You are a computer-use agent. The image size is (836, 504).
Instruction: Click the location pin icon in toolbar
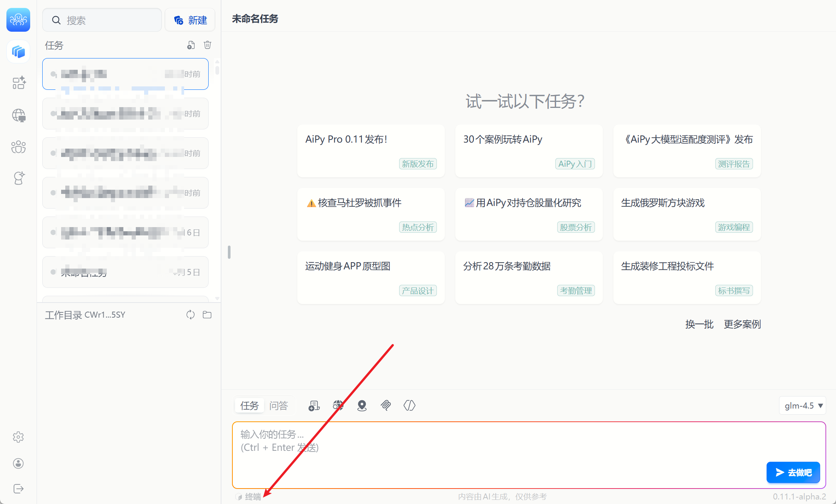362,406
